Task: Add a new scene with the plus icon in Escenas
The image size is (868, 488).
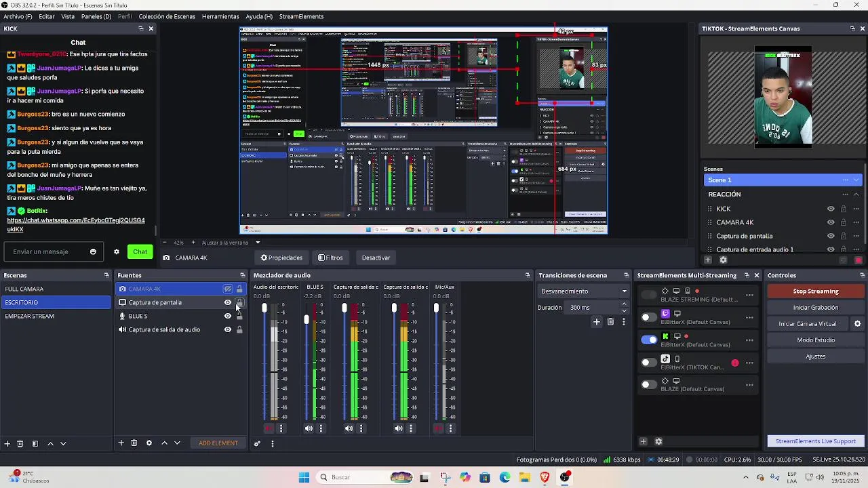Action: click(x=7, y=443)
